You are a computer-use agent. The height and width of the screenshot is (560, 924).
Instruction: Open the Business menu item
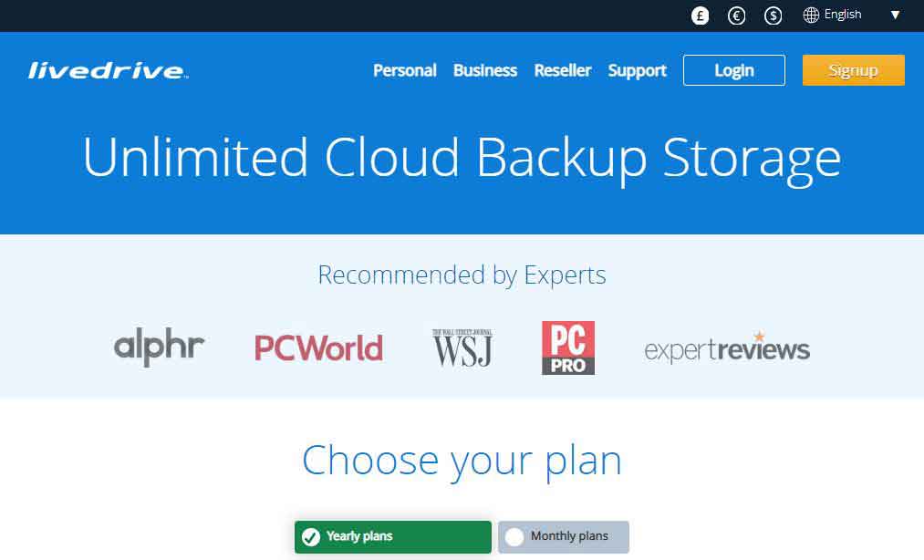click(x=485, y=70)
